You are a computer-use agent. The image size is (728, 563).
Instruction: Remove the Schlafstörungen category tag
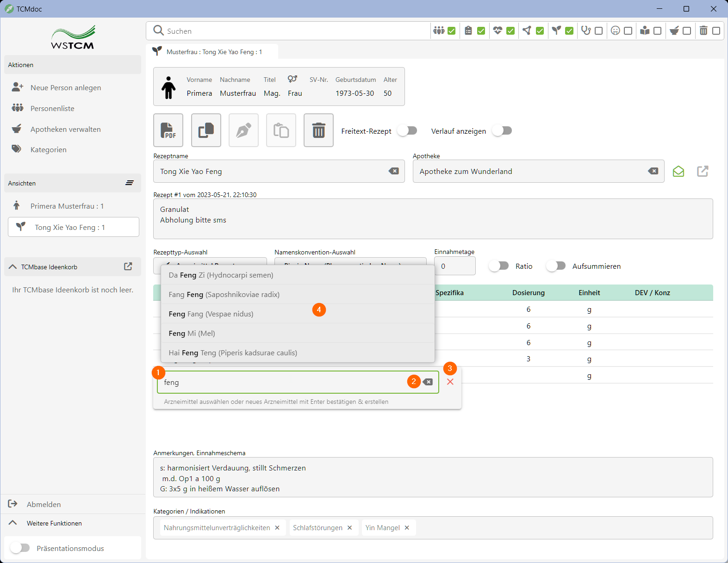tap(349, 528)
